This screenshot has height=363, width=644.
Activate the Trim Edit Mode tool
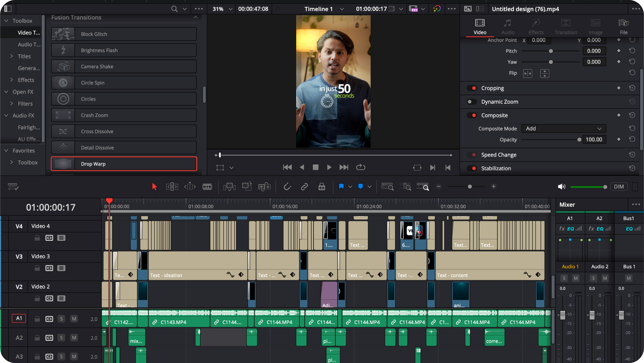172,187
